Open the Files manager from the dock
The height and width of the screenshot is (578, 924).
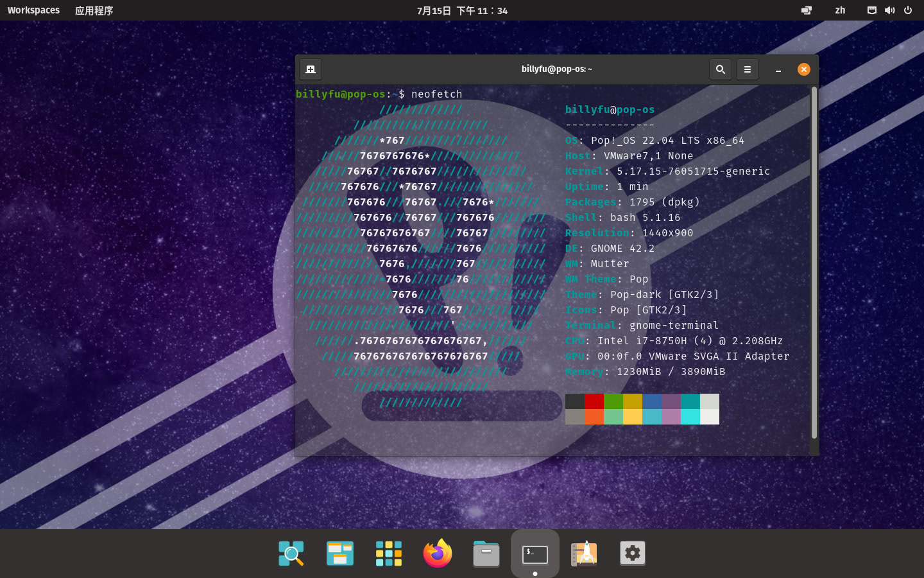coord(486,554)
